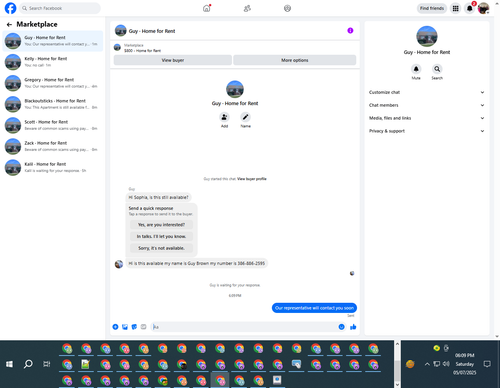
Task: Send a thumbs-up like
Action: (x=353, y=327)
